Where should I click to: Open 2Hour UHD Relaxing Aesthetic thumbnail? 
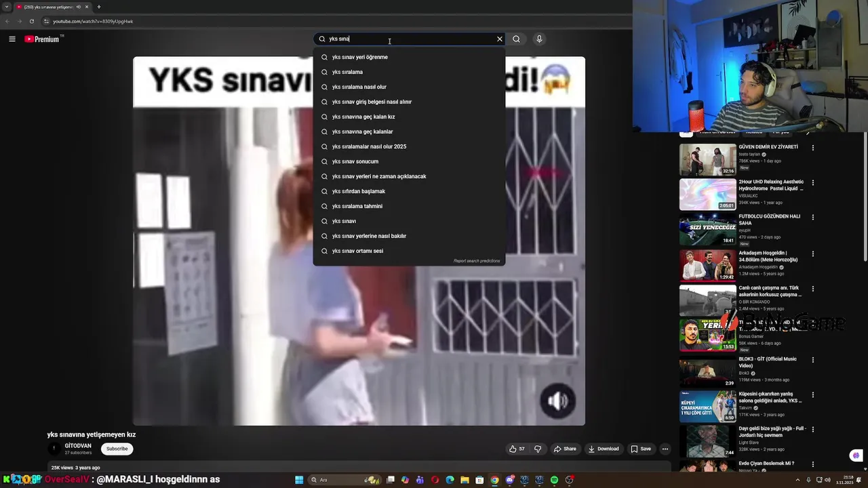708,195
